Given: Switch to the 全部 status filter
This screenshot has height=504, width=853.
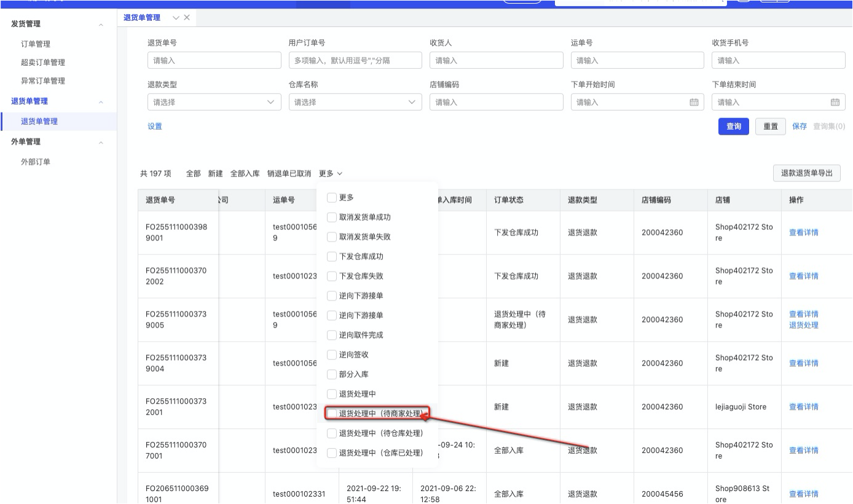Looking at the screenshot, I should [194, 174].
